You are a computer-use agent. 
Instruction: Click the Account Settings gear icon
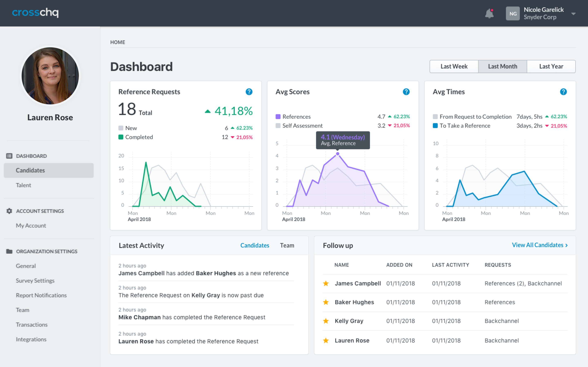[x=9, y=211]
